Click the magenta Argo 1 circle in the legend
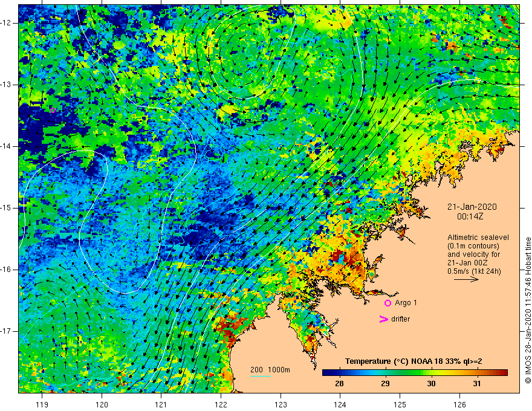The width and height of the screenshot is (532, 411). point(388,303)
